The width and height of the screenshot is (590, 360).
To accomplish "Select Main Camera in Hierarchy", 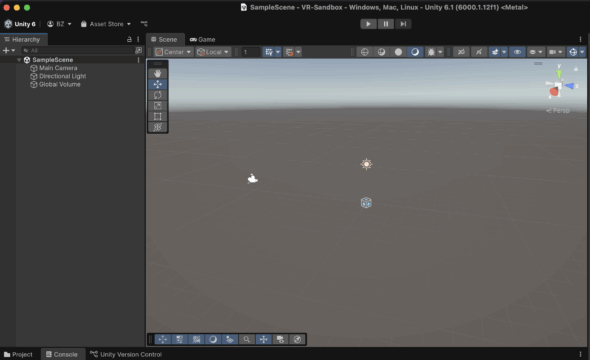I will pyautogui.click(x=58, y=68).
